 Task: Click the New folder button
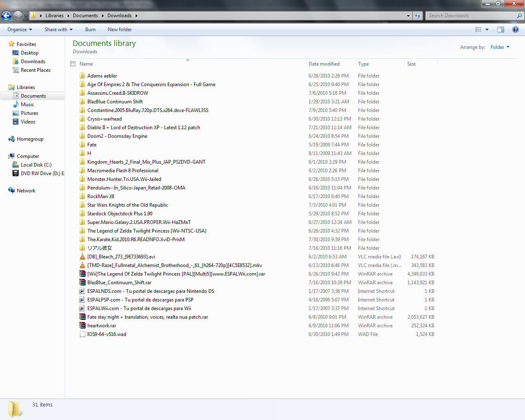pyautogui.click(x=120, y=30)
